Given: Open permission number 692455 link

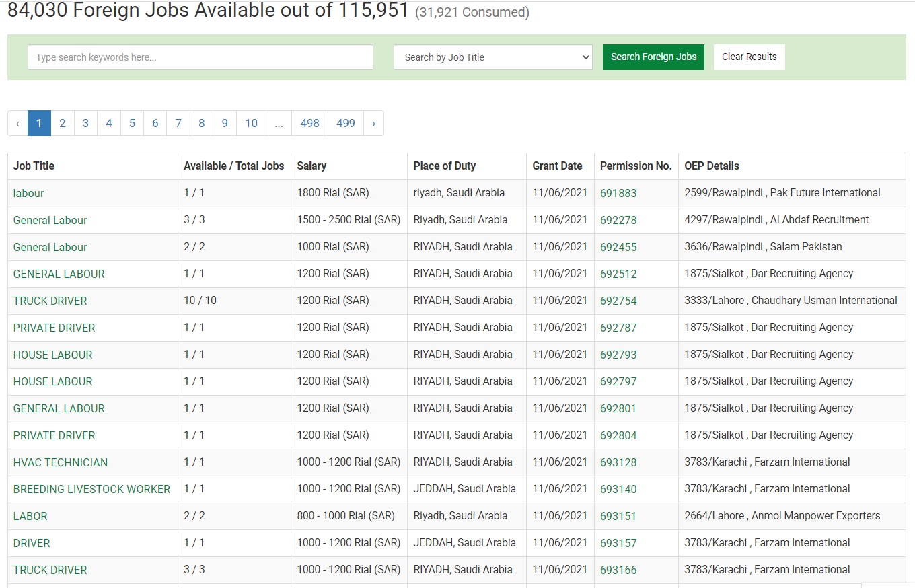Looking at the screenshot, I should coord(618,247).
